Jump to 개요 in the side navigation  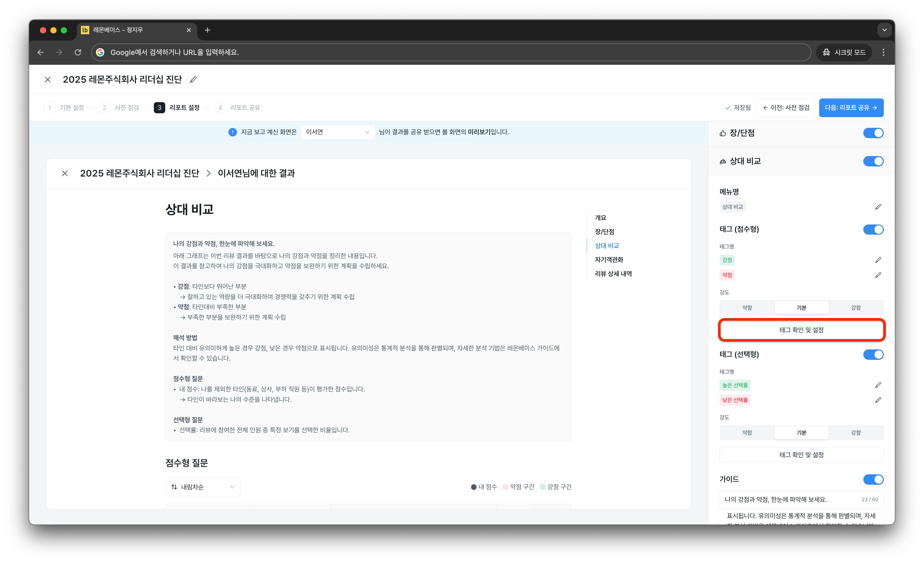coord(600,218)
